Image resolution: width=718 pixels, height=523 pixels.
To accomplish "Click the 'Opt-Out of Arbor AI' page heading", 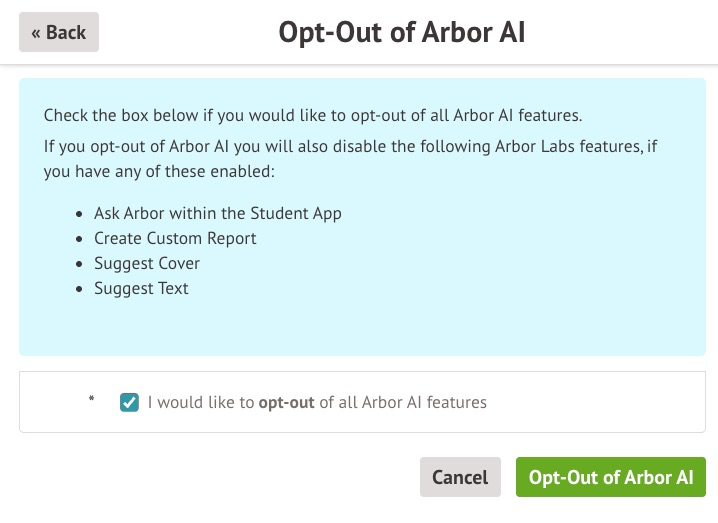I will click(x=402, y=32).
